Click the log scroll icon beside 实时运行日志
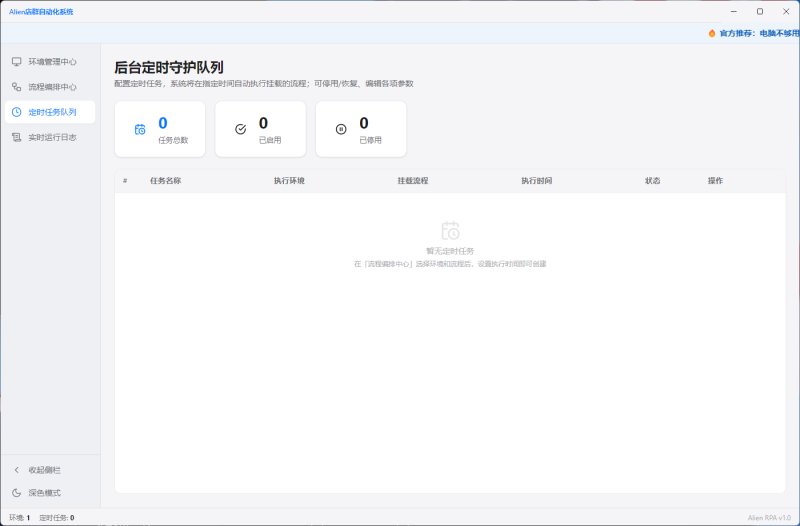 point(16,137)
